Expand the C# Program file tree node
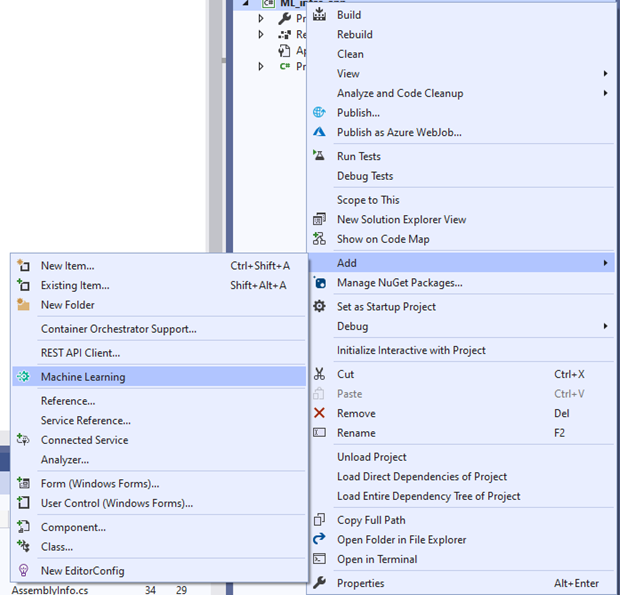Viewport: 620px width, 595px height. [x=261, y=66]
